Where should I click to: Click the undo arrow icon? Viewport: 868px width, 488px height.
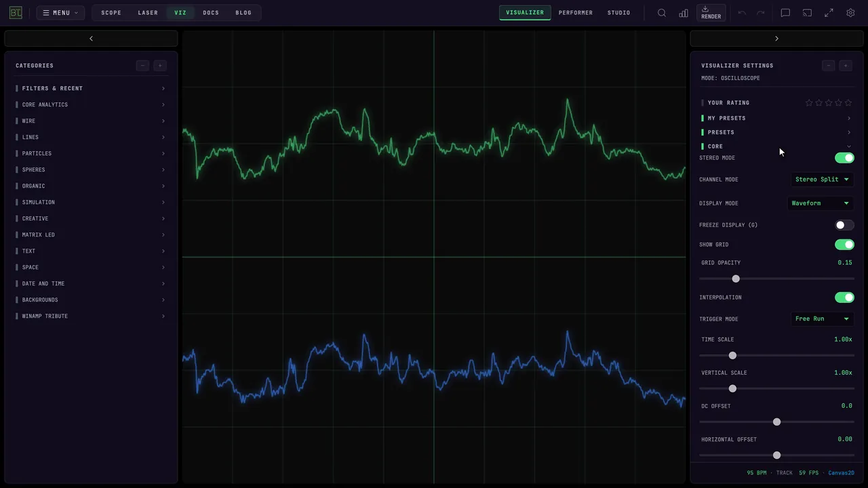pos(742,13)
